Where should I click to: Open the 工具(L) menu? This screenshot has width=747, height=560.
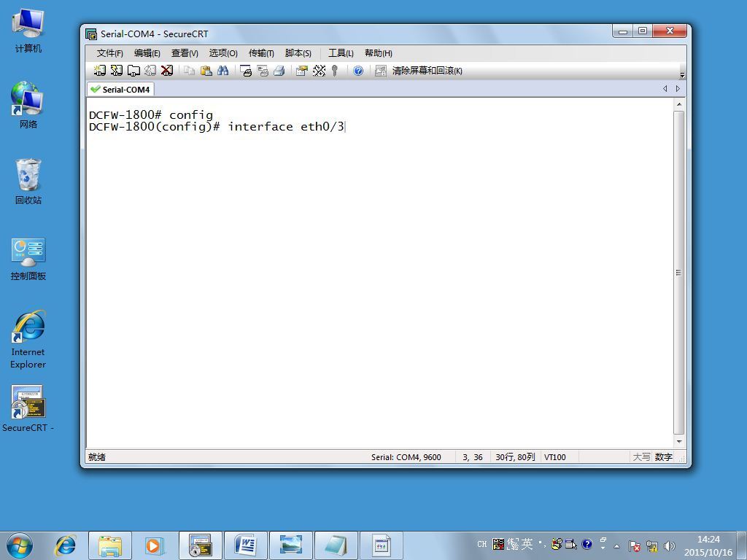(x=341, y=52)
